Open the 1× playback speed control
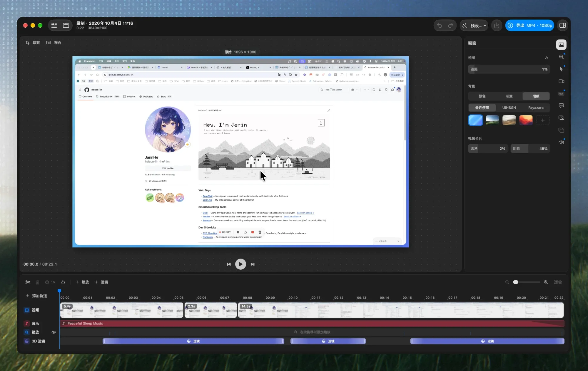 click(x=50, y=282)
